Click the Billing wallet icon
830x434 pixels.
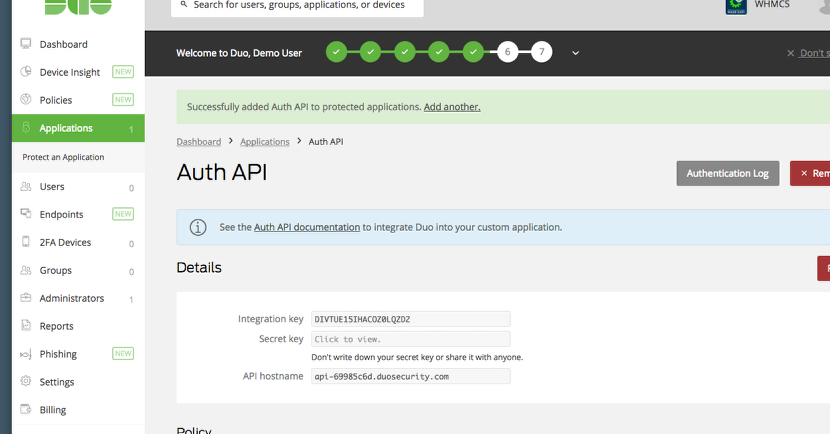coord(25,409)
